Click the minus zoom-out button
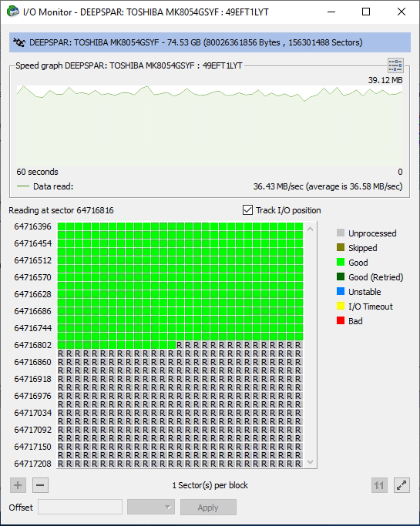The image size is (420, 526). click(40, 485)
